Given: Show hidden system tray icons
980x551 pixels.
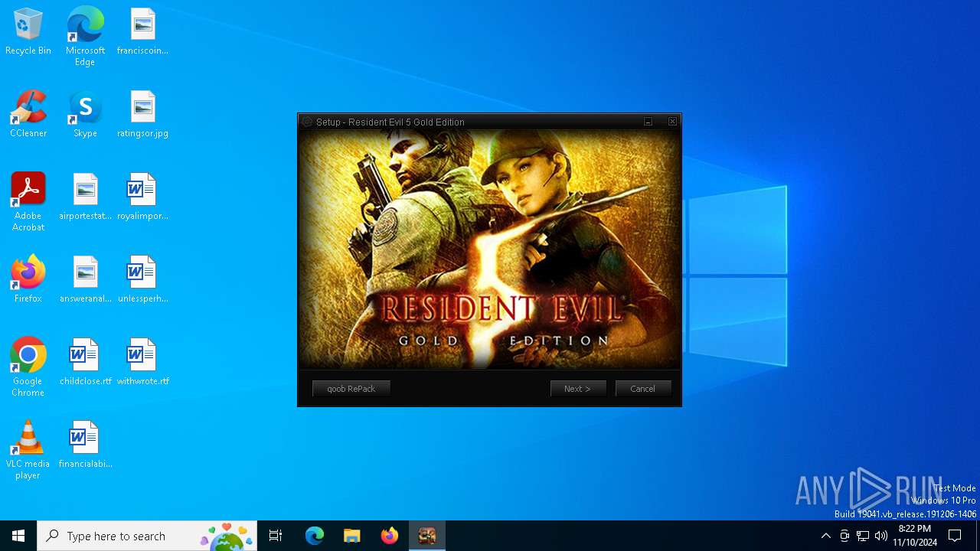Looking at the screenshot, I should point(825,536).
